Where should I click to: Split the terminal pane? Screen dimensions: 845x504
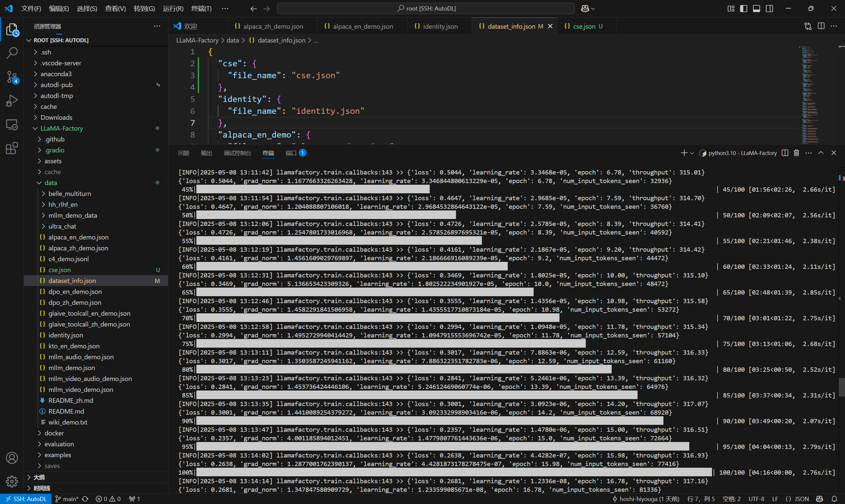(x=785, y=153)
